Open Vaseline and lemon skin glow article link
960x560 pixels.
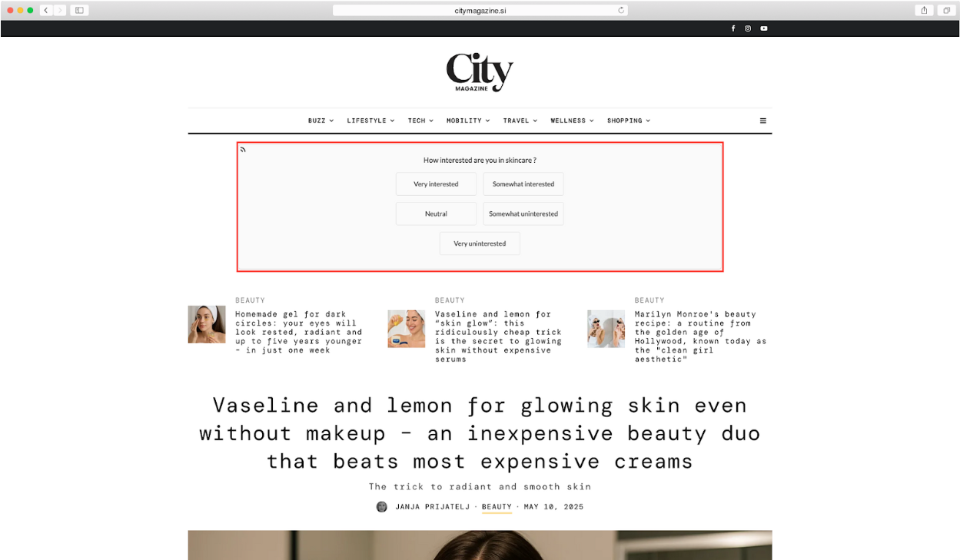(x=498, y=336)
